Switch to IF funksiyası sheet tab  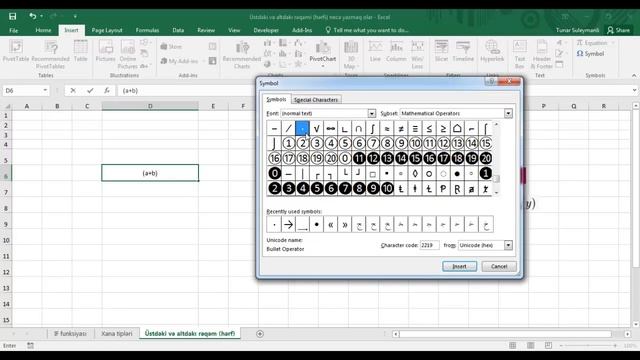(x=71, y=333)
